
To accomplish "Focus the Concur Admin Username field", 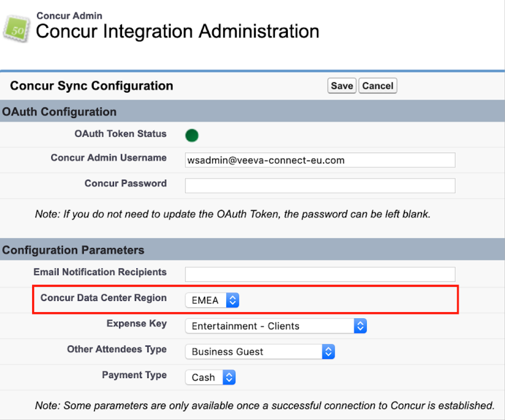I will click(320, 160).
